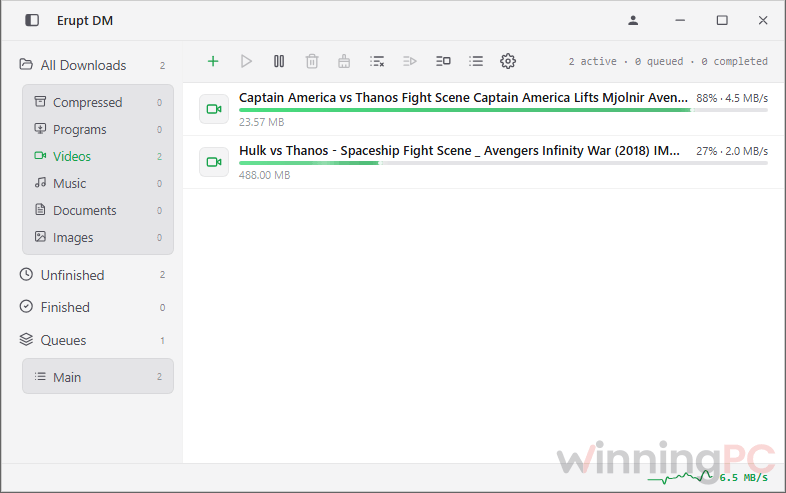Select the Captain America vs Thanos download title

[x=463, y=97]
